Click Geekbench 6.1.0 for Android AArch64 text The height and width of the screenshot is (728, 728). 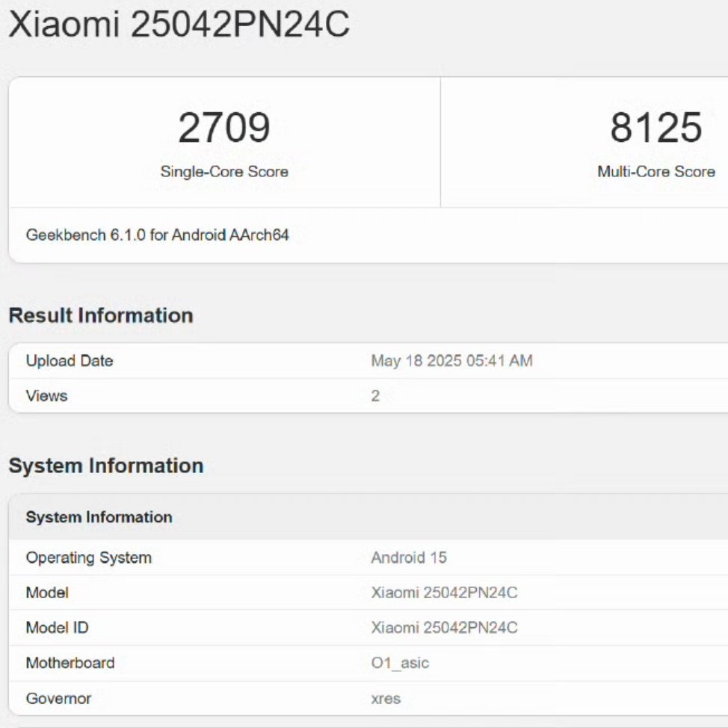coord(158,235)
